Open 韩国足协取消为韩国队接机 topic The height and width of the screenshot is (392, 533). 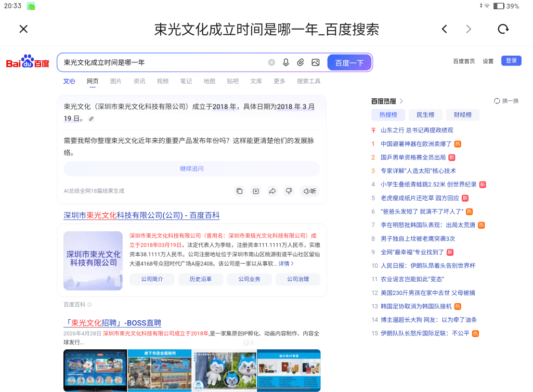[x=416, y=306]
